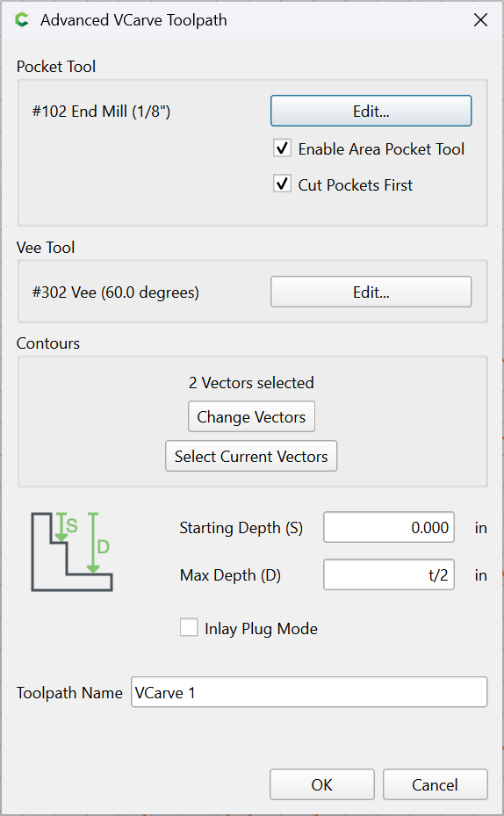The height and width of the screenshot is (816, 504).
Task: Cancel the VCarve toolpath dialog
Action: tap(436, 784)
